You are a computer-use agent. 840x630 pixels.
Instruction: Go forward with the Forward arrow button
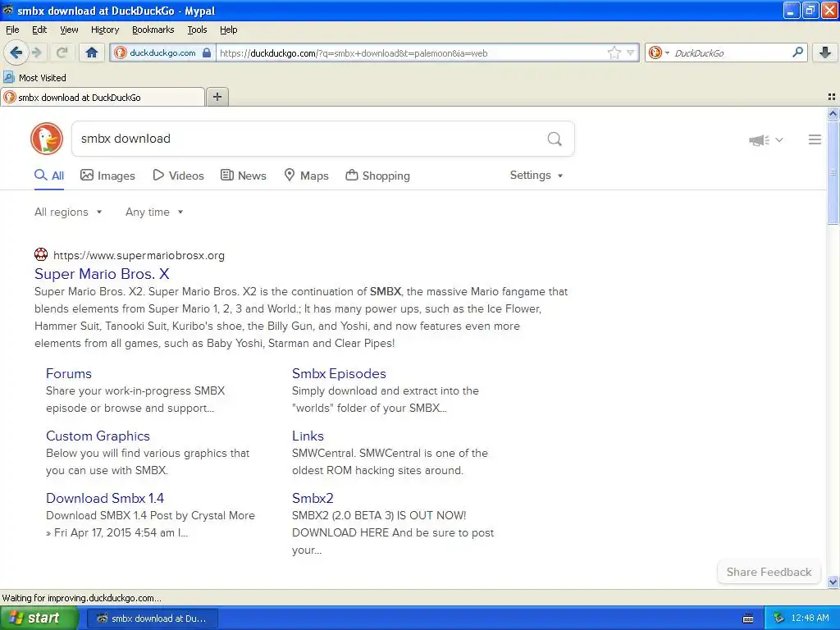pos(37,52)
